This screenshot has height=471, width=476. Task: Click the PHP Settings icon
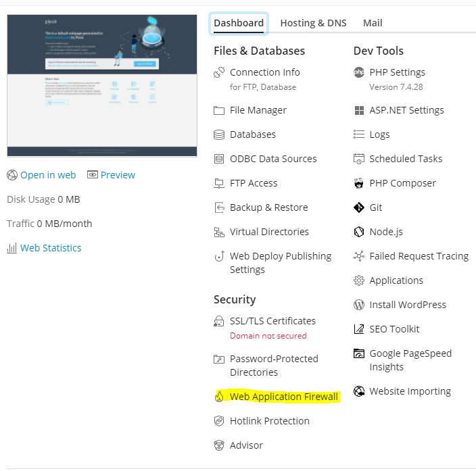click(358, 72)
